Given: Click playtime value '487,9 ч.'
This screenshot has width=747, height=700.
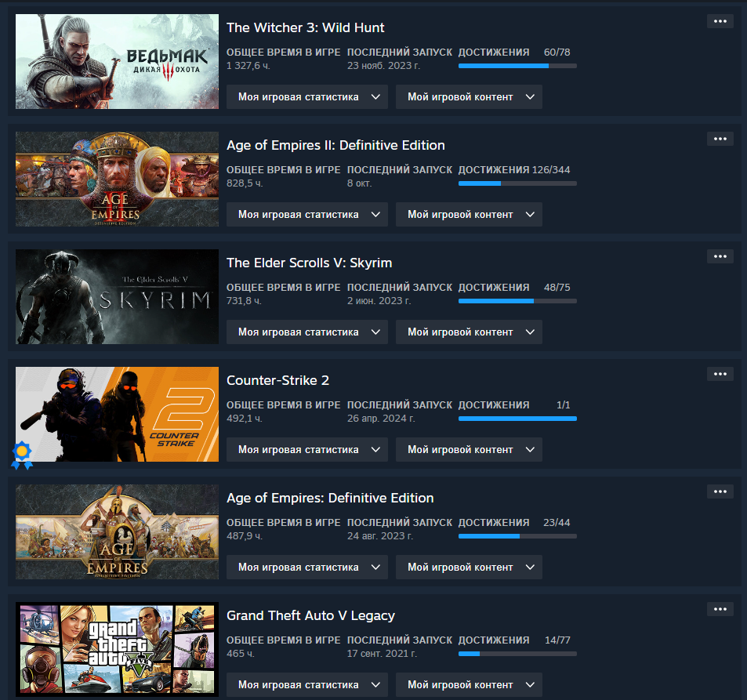Looking at the screenshot, I should (x=245, y=536).
